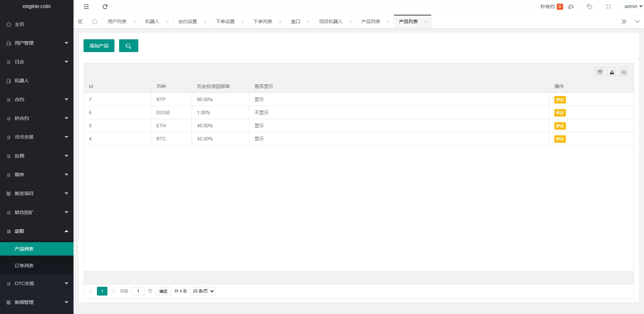Click the page number input field

tap(138, 291)
